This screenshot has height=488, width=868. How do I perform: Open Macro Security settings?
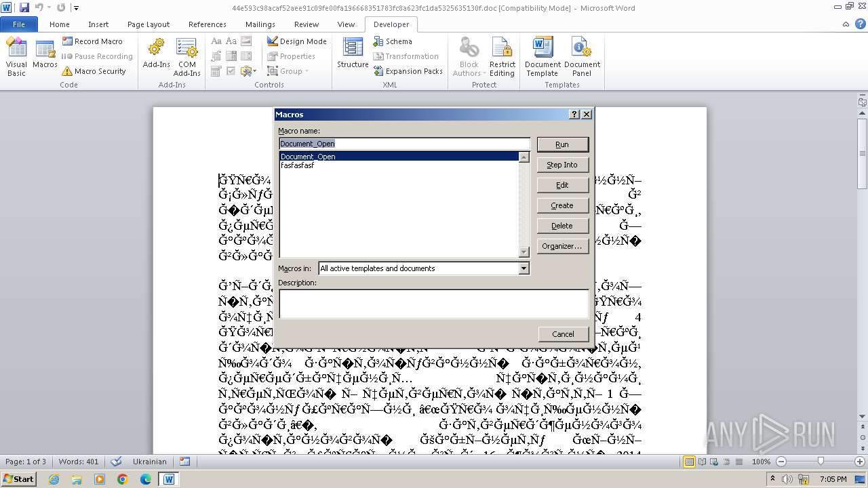(94, 71)
